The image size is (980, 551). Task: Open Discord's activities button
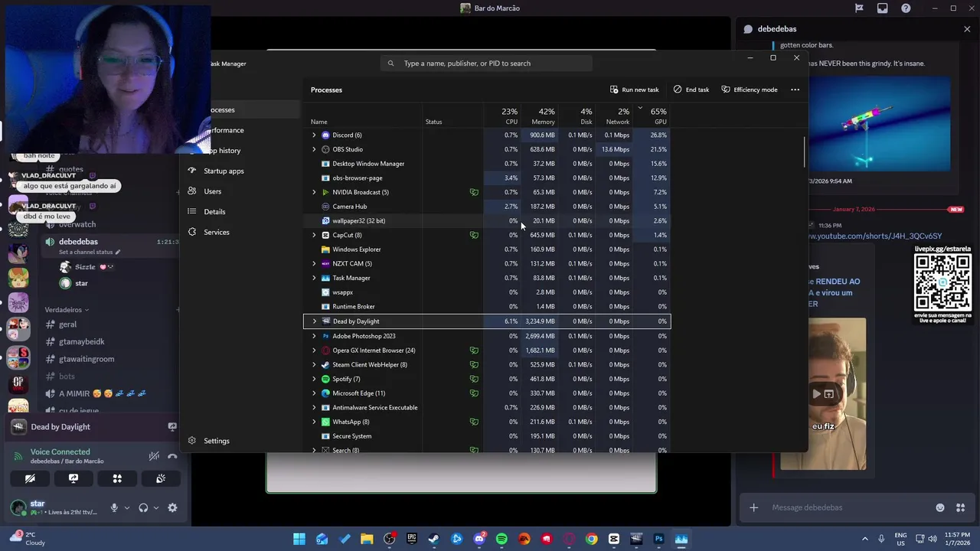coord(117,478)
